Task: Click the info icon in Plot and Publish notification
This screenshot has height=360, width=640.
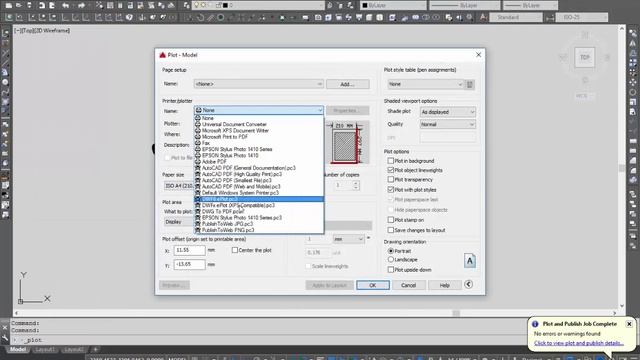Action: tap(535, 324)
